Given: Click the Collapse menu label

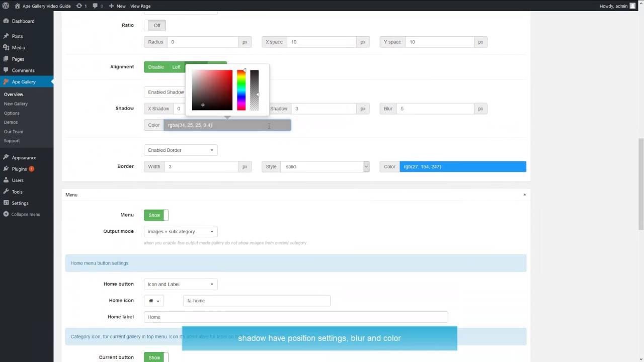Looking at the screenshot, I should (26, 214).
